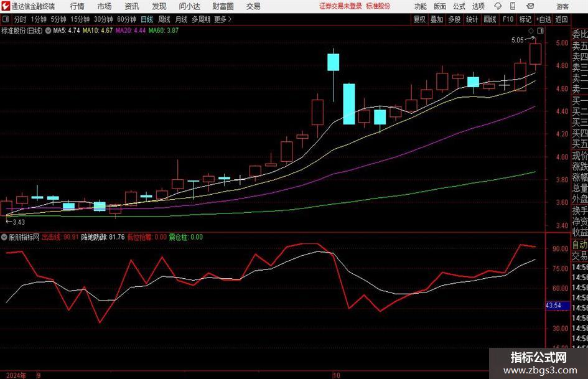588x379 pixels.
Task: Click the 统计 statistics button
Action: [472, 19]
